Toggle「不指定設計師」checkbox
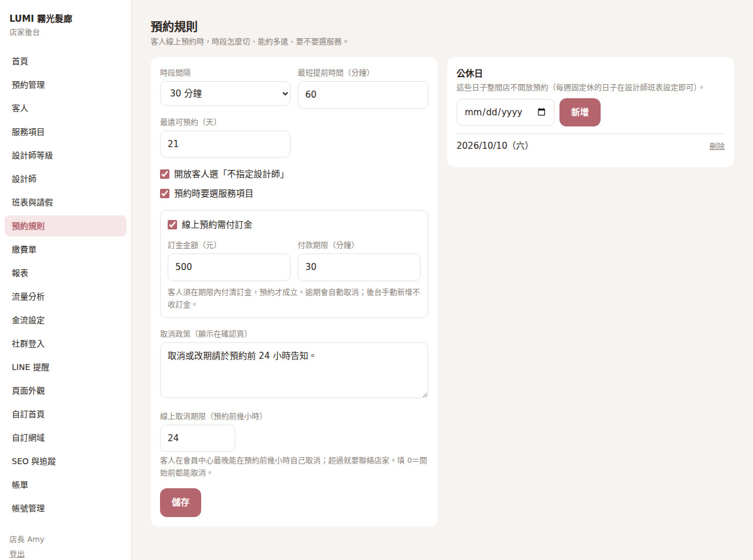The image size is (753, 560). (165, 174)
